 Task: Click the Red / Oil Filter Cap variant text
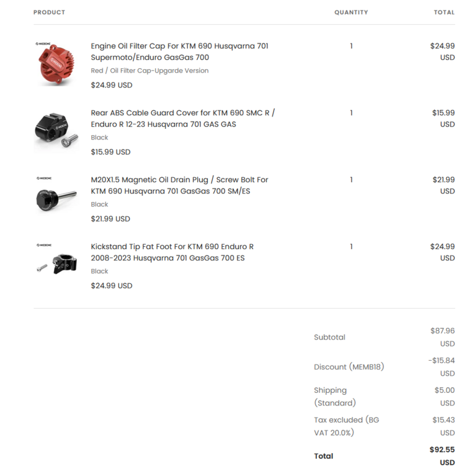point(150,71)
